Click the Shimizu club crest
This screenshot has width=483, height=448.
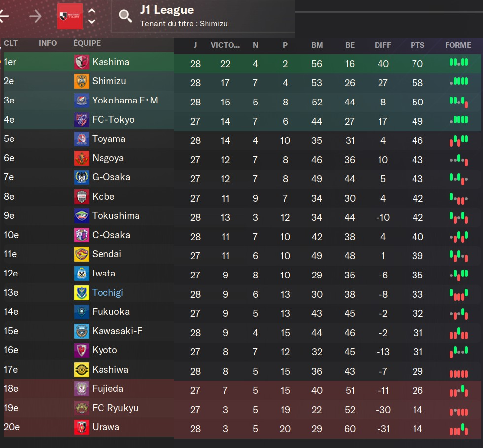coord(81,81)
